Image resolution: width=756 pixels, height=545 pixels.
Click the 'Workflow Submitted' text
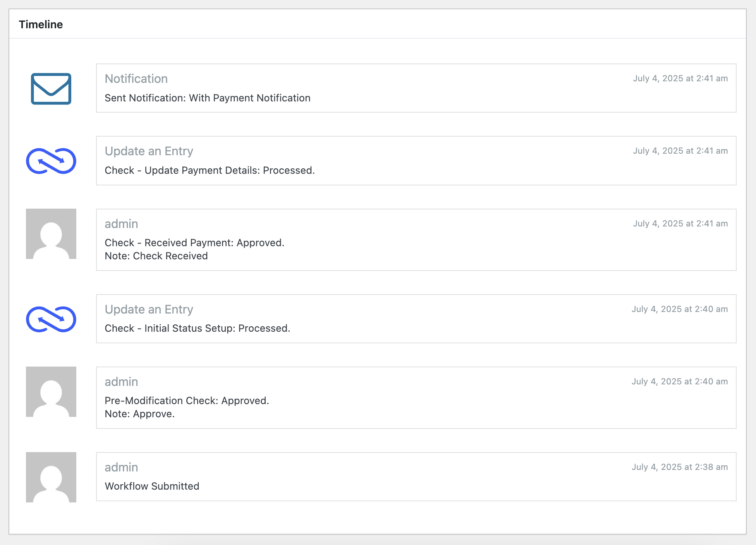152,486
